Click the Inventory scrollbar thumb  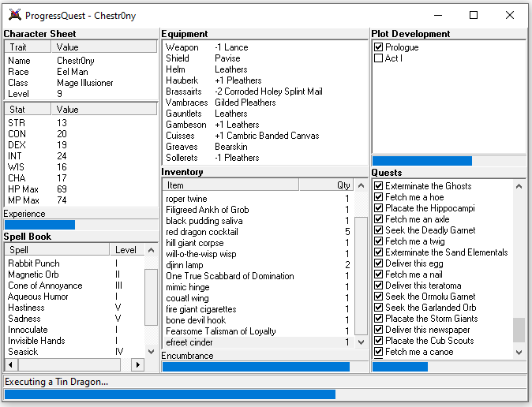click(x=361, y=276)
